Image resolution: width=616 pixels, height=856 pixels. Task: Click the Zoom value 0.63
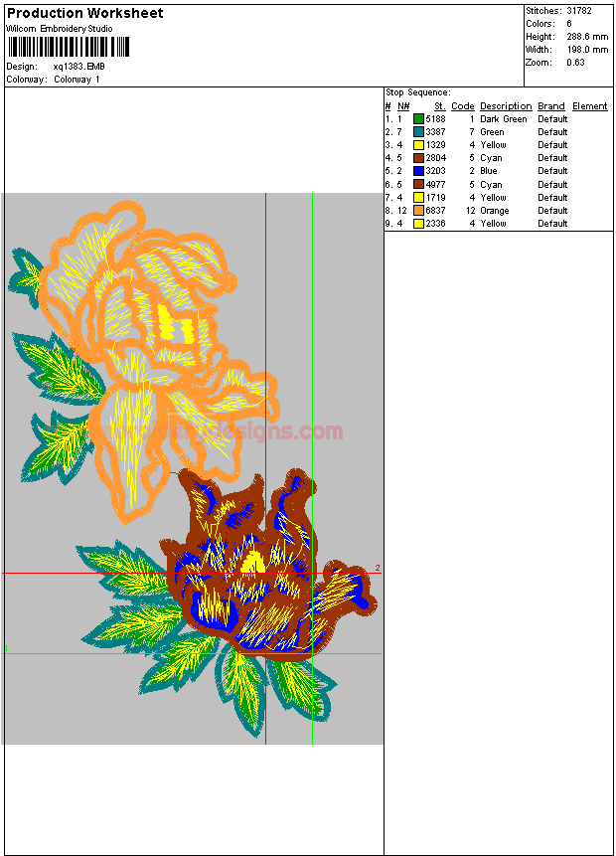[574, 63]
